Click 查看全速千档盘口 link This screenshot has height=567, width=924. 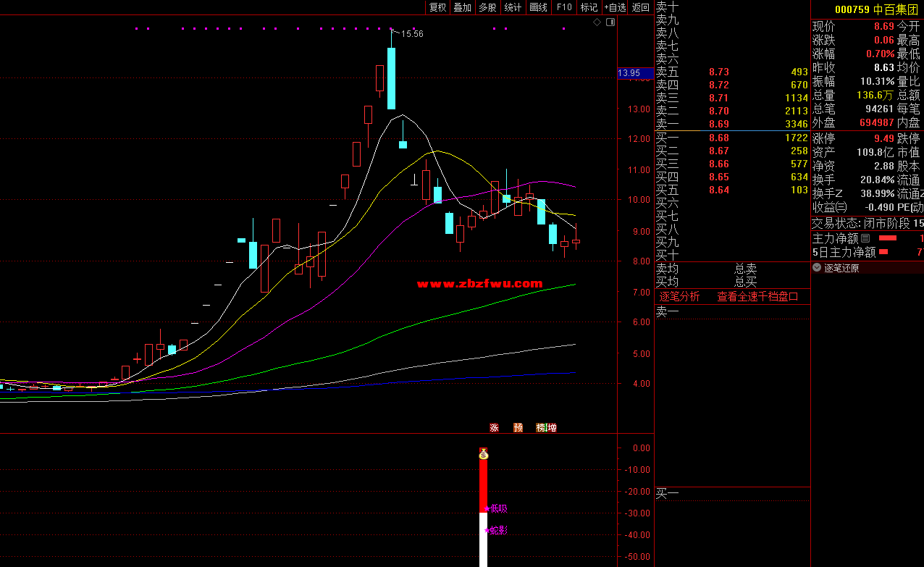757,296
